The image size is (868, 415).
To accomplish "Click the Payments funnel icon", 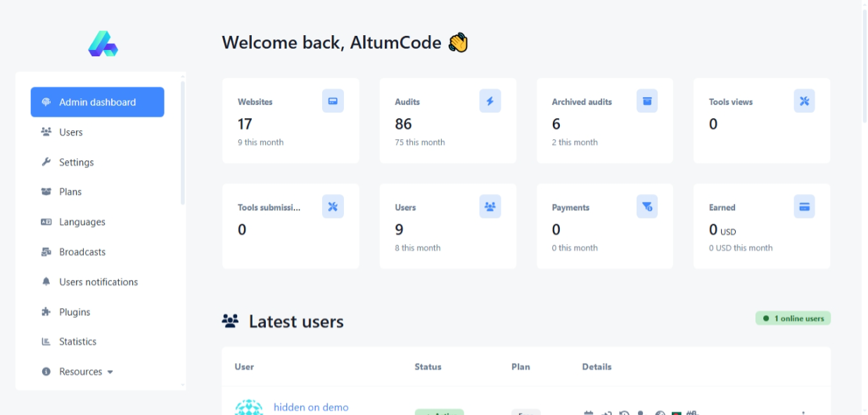I will [647, 207].
